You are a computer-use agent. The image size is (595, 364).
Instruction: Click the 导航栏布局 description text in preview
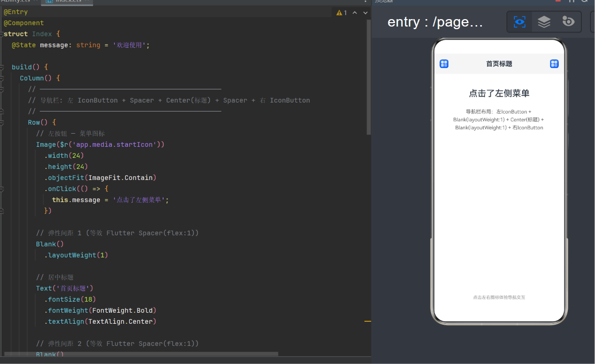coord(499,120)
